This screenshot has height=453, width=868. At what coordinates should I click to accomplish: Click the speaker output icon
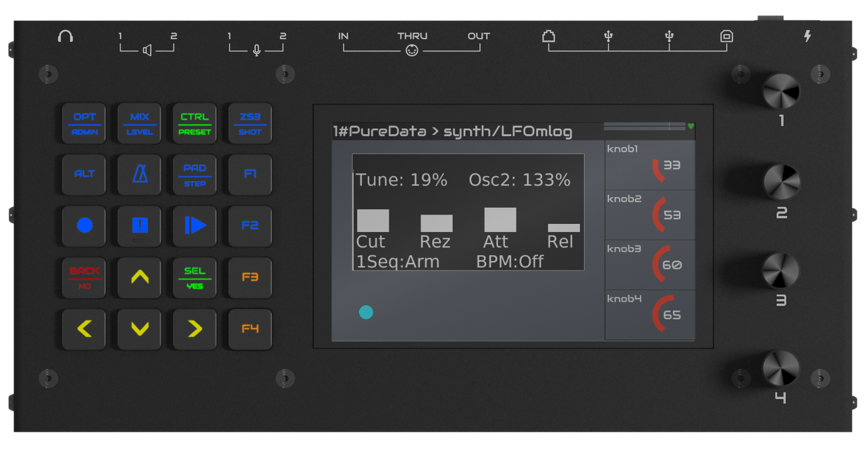click(147, 51)
